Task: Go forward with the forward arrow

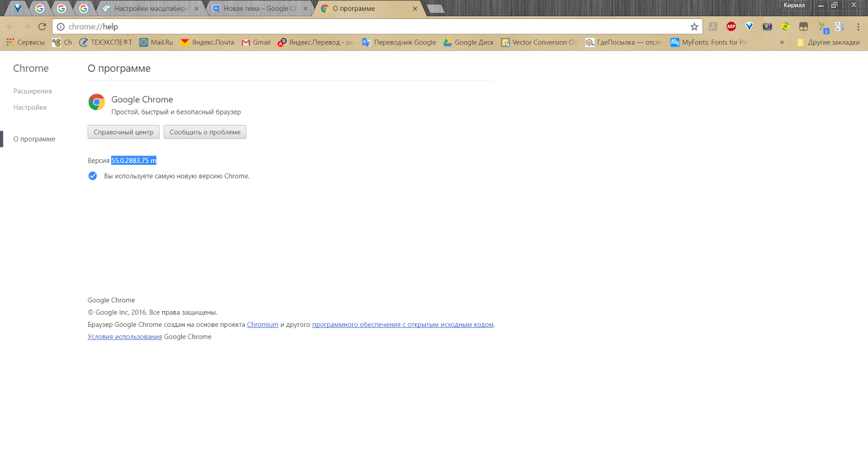Action: point(26,27)
